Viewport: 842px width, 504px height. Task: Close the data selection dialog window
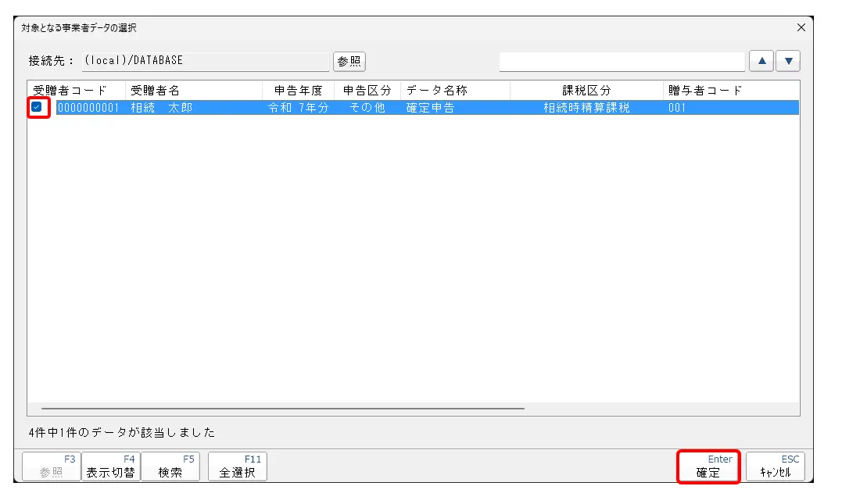(x=801, y=27)
